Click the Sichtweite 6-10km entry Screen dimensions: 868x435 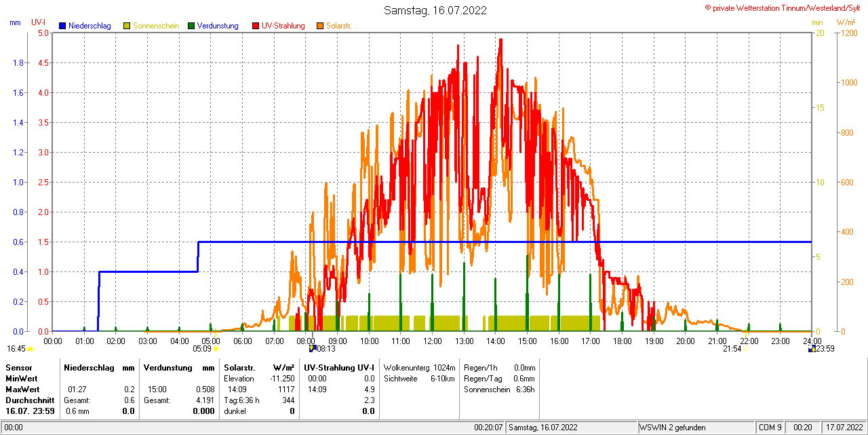(419, 378)
